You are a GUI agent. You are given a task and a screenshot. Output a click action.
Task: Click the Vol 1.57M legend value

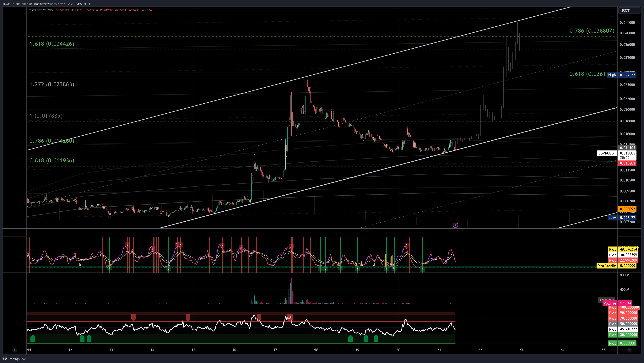pos(147,10)
